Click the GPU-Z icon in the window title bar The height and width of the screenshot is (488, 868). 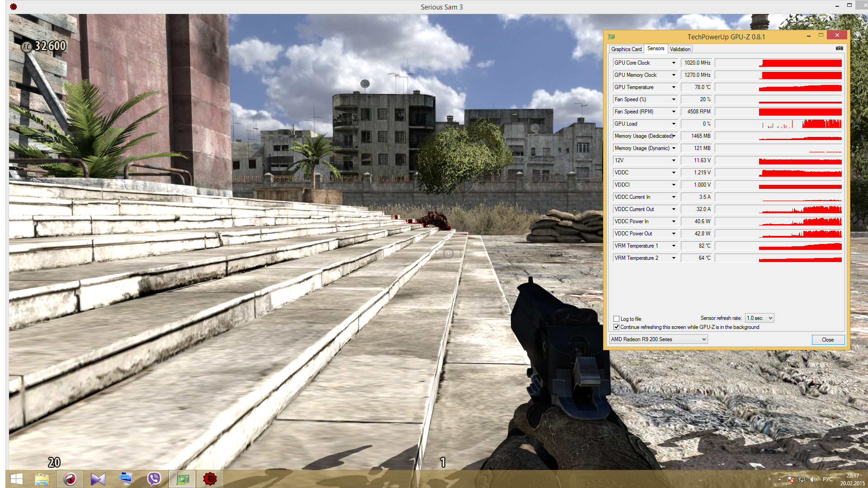[612, 37]
